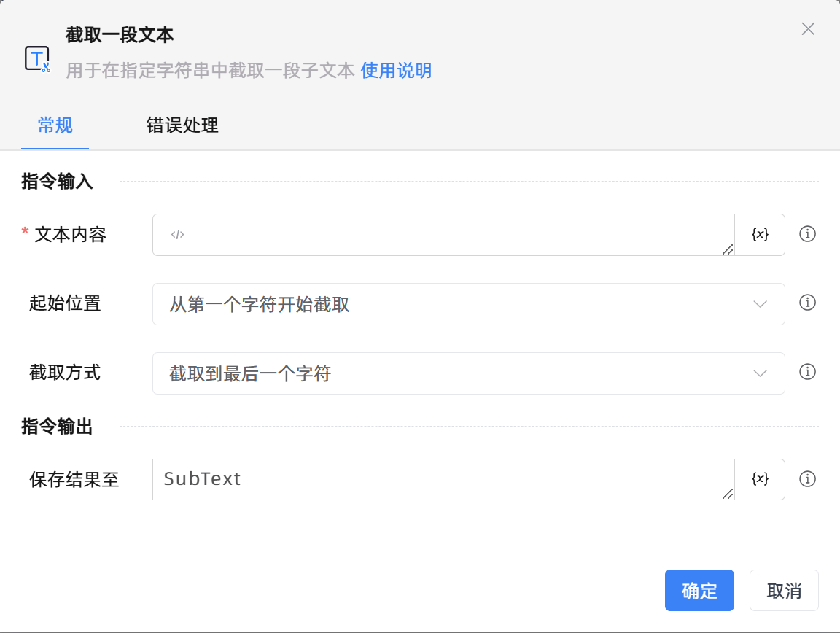The height and width of the screenshot is (633, 840).
Task: Show info tooltip icon for 文本内容
Action: point(807,234)
